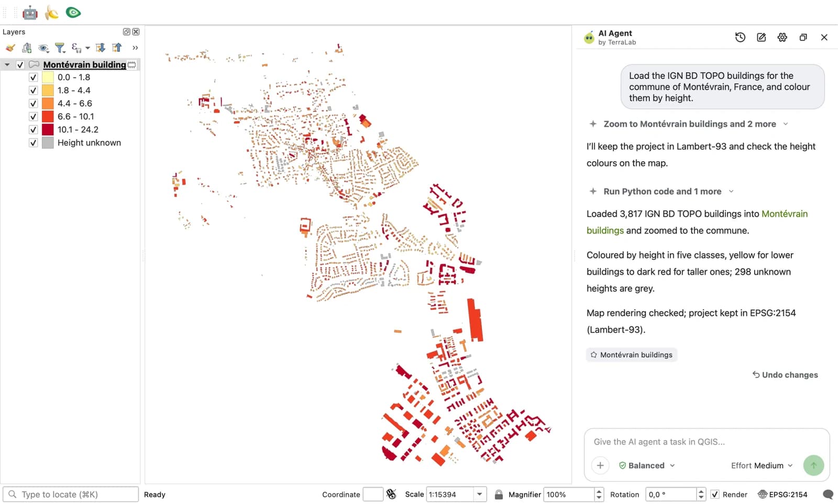Open manage map themes eye icon

(x=43, y=48)
